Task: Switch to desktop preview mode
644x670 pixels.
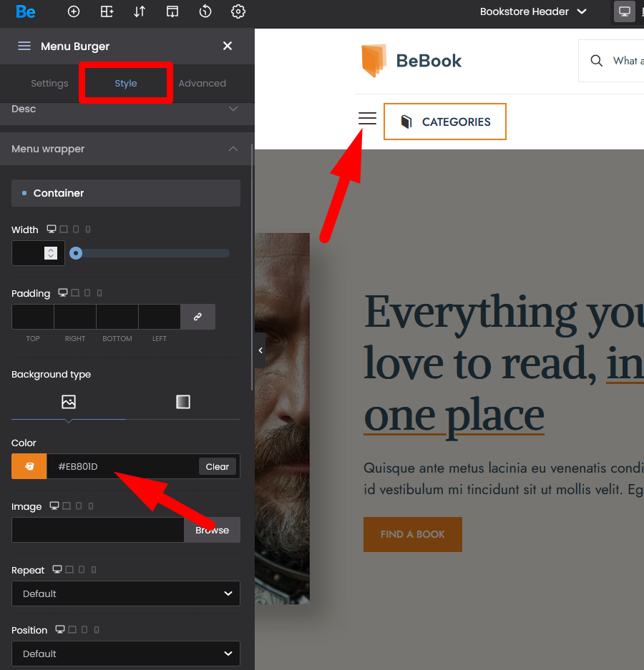Action: pyautogui.click(x=625, y=11)
